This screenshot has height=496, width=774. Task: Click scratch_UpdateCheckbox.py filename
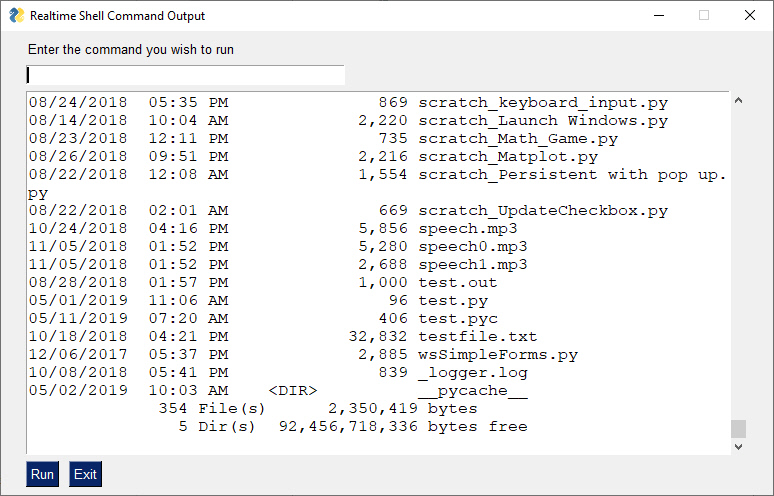point(543,211)
